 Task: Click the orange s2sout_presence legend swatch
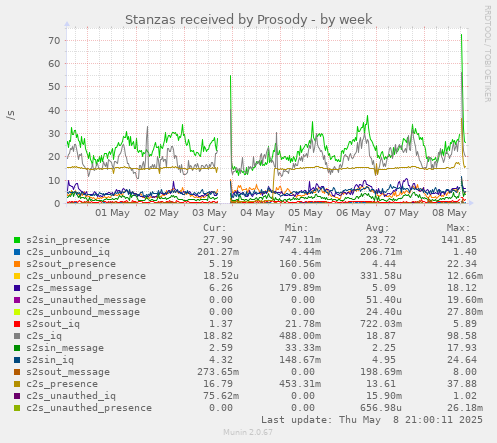[x=17, y=264]
